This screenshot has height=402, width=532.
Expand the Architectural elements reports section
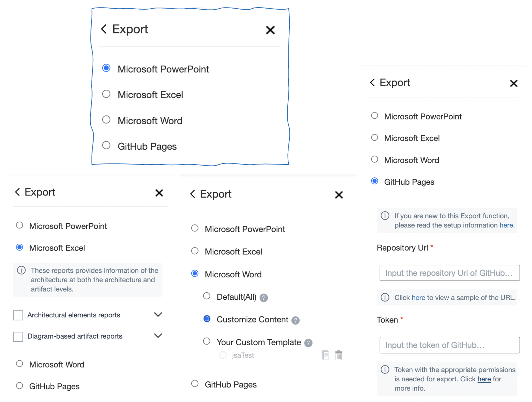[158, 315]
